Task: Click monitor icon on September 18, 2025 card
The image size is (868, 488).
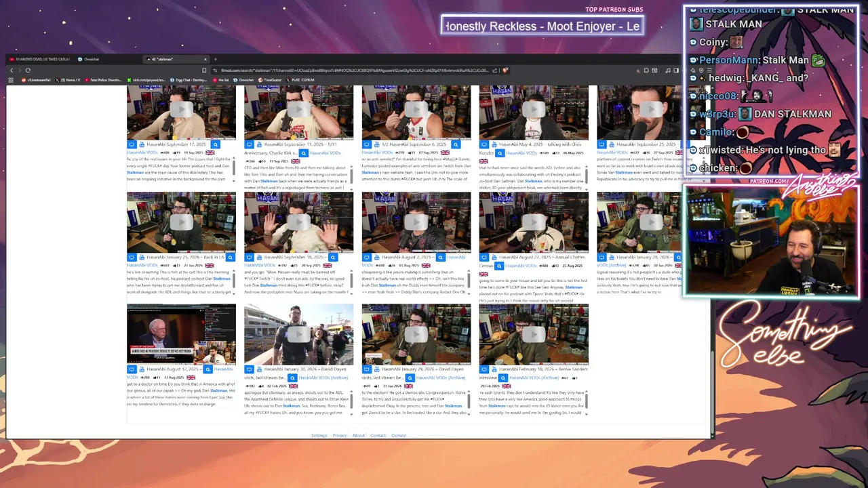Action: [250, 258]
